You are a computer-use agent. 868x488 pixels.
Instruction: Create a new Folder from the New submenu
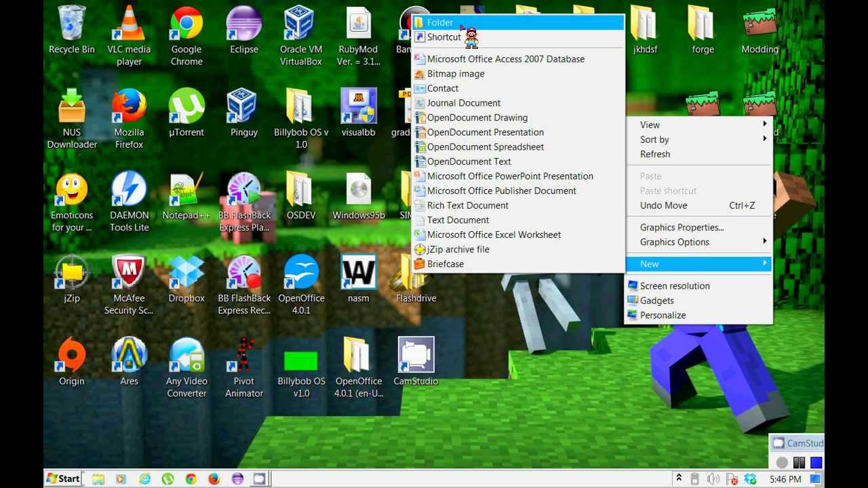[x=518, y=22]
